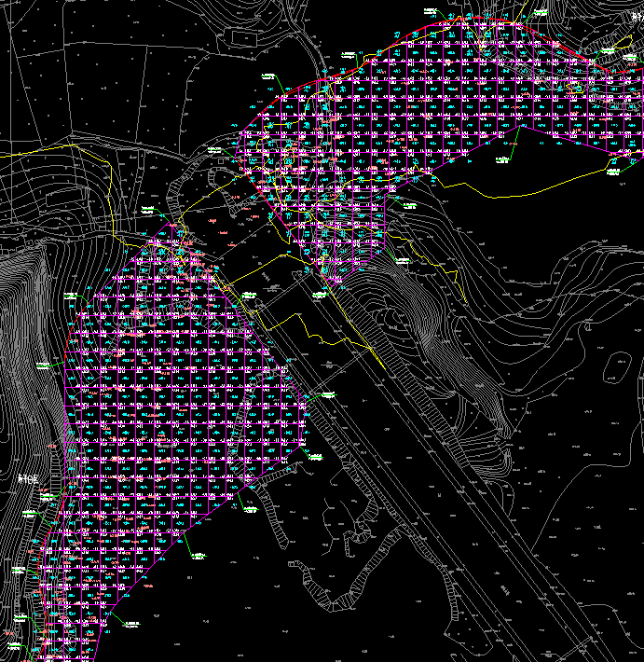Select the white Chinese area label on hillside
This screenshot has height=662, width=644.
(28, 479)
